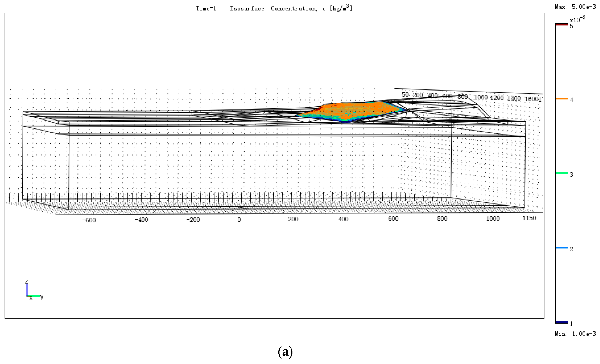This screenshot has height=364, width=600.
Task: Click the -600 tick label on bottom axis
Action: pyautogui.click(x=89, y=220)
